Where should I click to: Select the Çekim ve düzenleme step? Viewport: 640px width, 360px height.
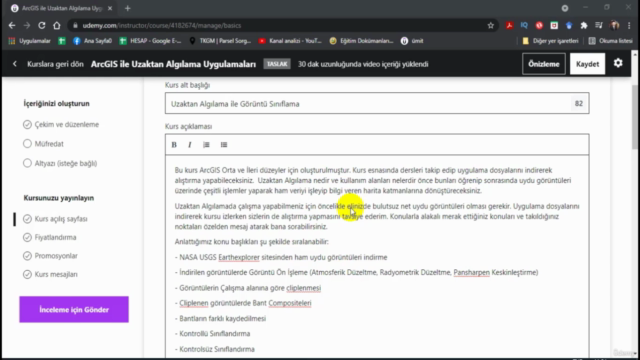pyautogui.click(x=61, y=124)
